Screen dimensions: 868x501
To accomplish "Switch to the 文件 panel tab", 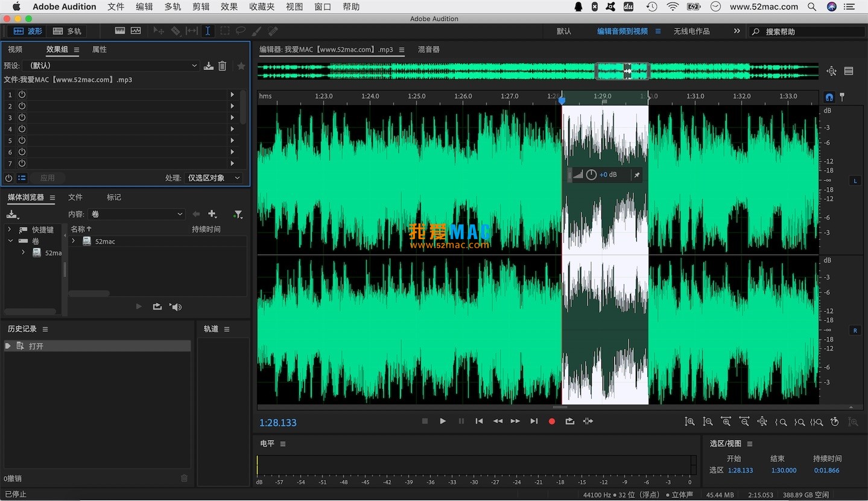I will click(x=75, y=197).
